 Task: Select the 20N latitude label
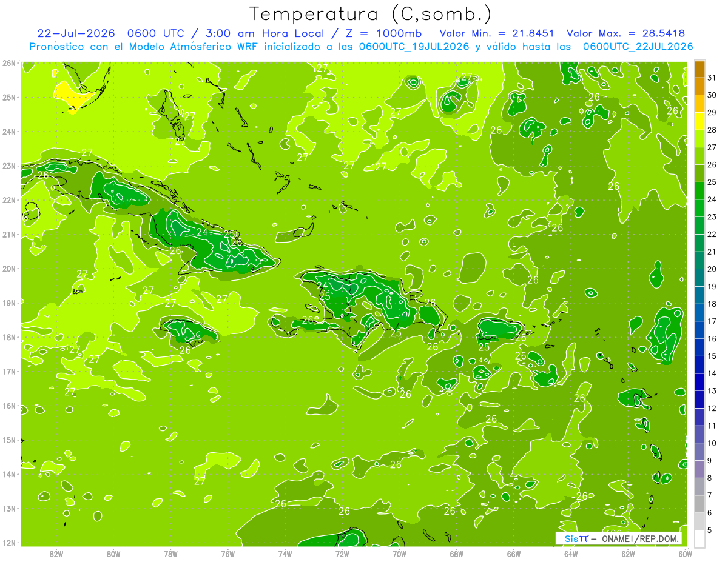[x=8, y=269]
